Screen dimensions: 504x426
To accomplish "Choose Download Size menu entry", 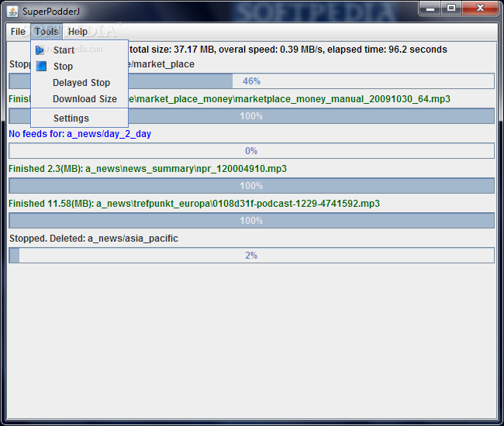I will click(79, 99).
